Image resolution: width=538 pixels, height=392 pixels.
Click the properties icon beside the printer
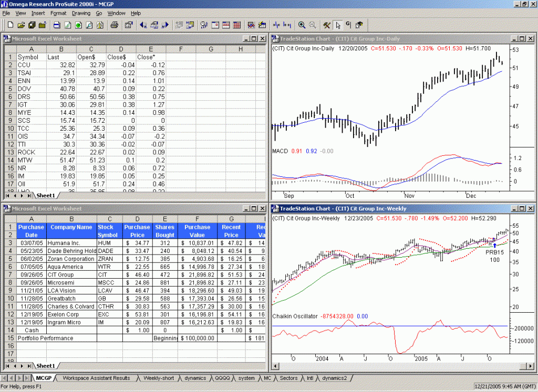(129, 25)
